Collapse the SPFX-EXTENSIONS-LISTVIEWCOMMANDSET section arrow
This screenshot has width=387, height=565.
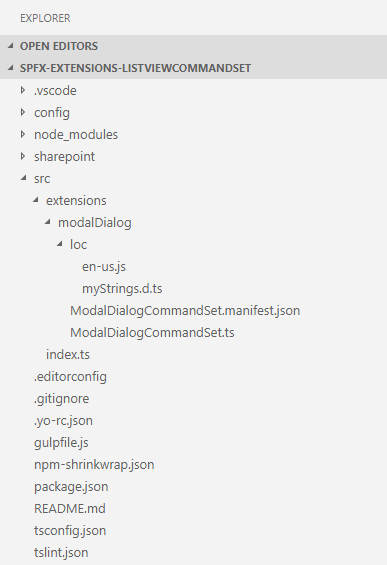click(x=11, y=68)
